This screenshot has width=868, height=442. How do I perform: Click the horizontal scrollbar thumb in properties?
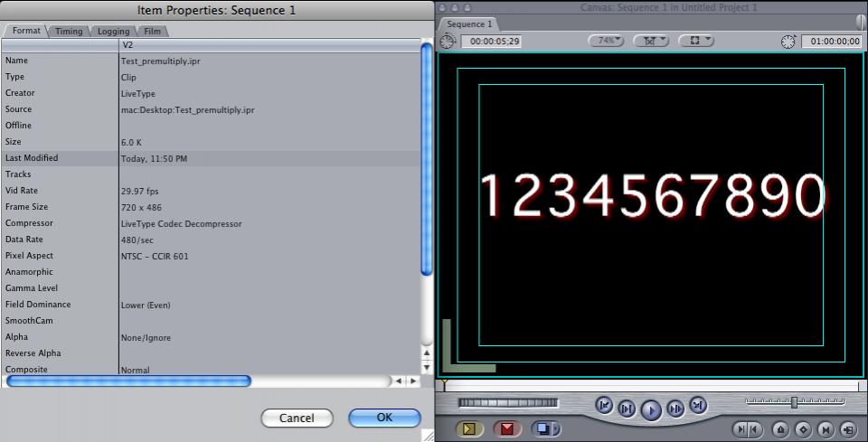128,381
